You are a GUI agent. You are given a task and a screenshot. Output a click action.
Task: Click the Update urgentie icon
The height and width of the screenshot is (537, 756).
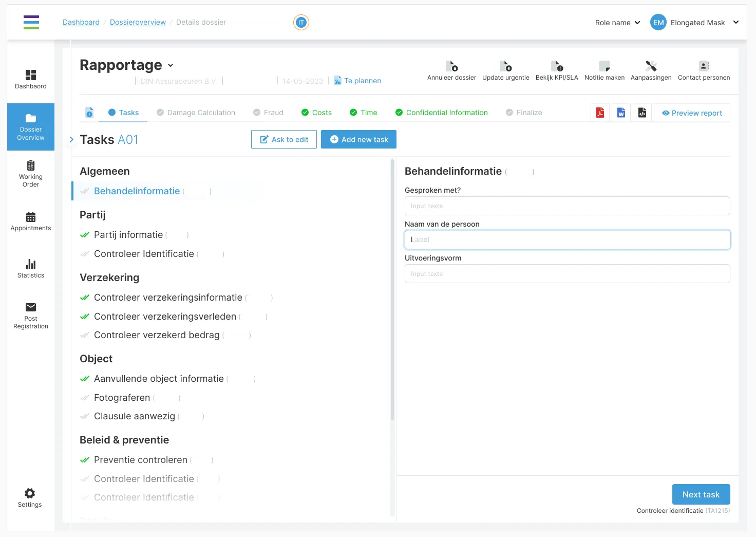point(505,66)
